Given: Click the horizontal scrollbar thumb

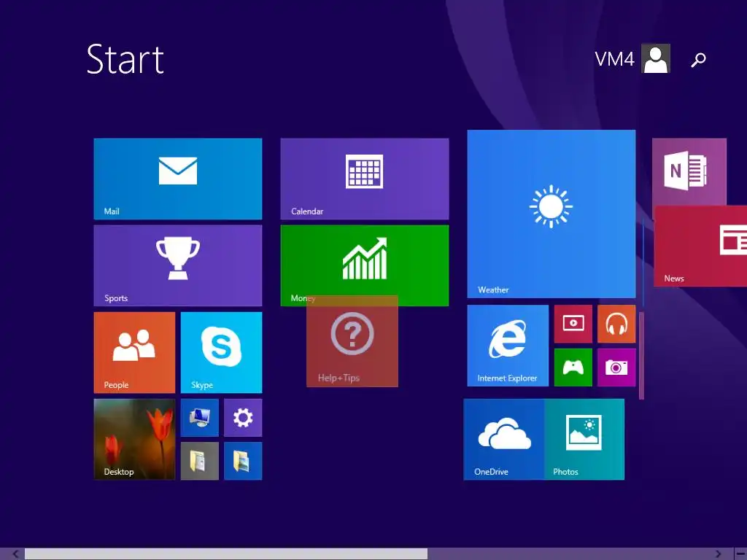Looking at the screenshot, I should [226, 554].
